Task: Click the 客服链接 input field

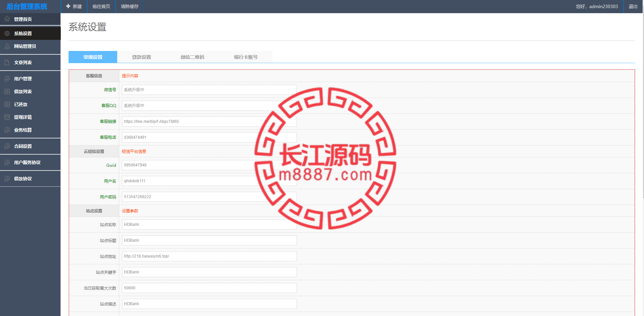Action: [x=209, y=122]
